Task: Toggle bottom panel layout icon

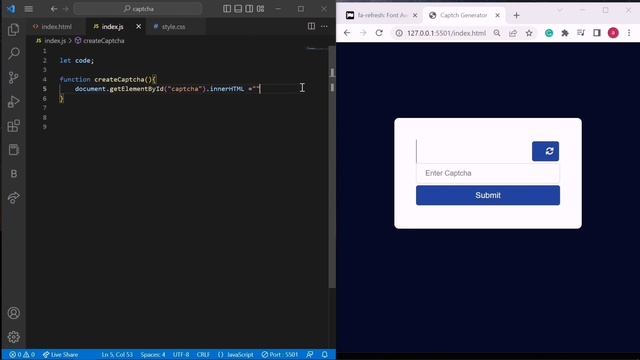Action: click(238, 9)
